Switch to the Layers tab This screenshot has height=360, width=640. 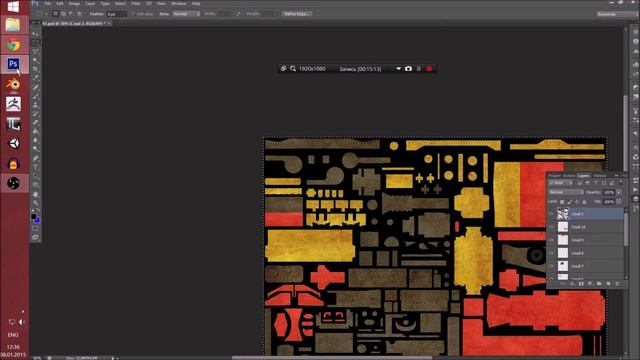[584, 176]
